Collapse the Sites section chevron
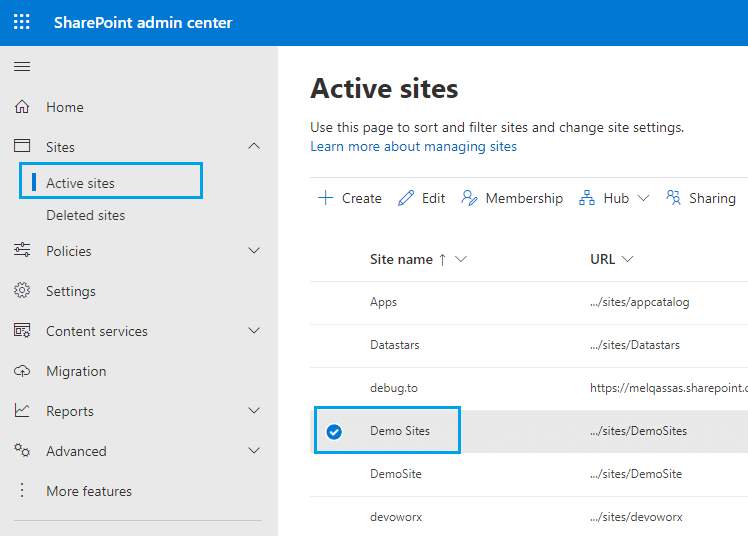The height and width of the screenshot is (536, 748). tap(254, 147)
